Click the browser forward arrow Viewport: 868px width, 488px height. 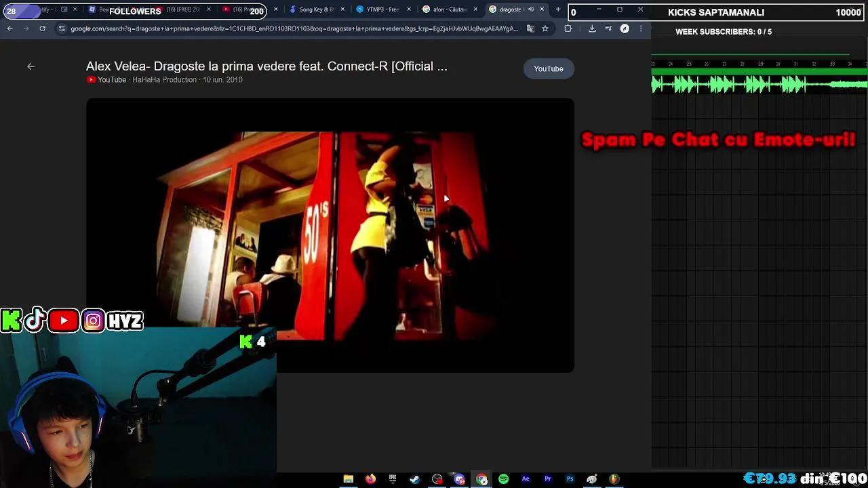pyautogui.click(x=26, y=28)
